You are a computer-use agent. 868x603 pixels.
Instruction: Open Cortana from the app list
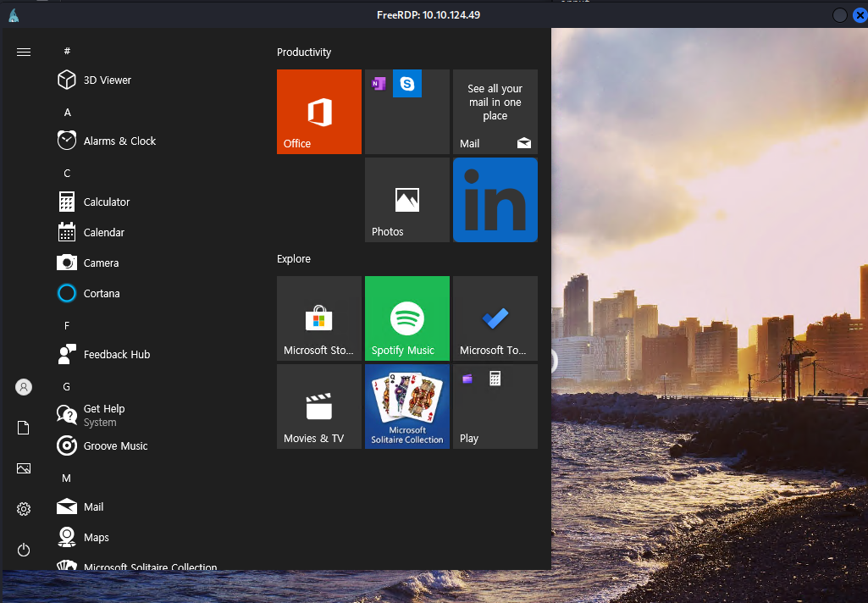[x=101, y=294]
